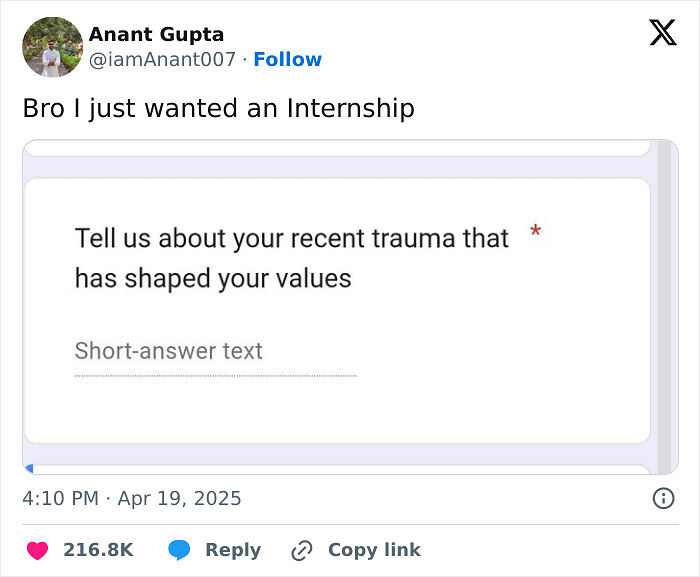Like the tweet with the heart icon

[x=39, y=550]
